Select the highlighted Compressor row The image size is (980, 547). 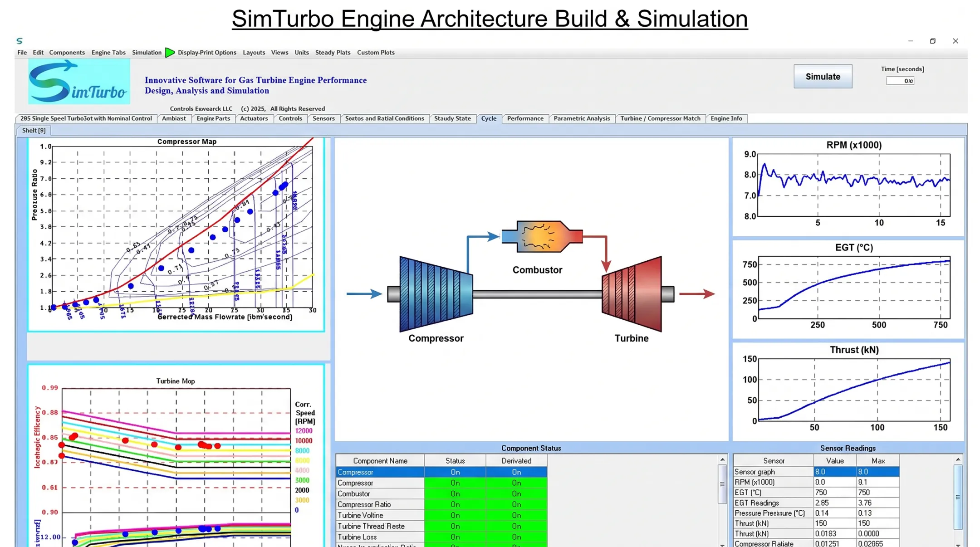[441, 472]
